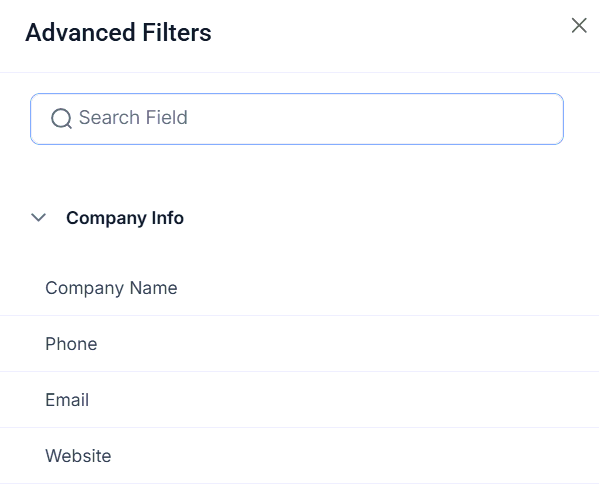600x496 pixels.
Task: Open the Email field filter option
Action: [67, 400]
